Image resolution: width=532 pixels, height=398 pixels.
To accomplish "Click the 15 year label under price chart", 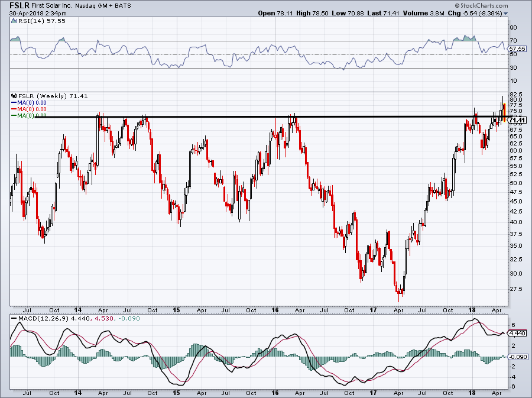I will coord(176,310).
